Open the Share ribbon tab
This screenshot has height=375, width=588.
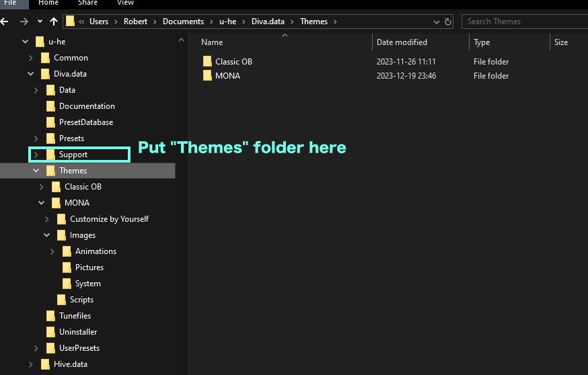point(87,3)
